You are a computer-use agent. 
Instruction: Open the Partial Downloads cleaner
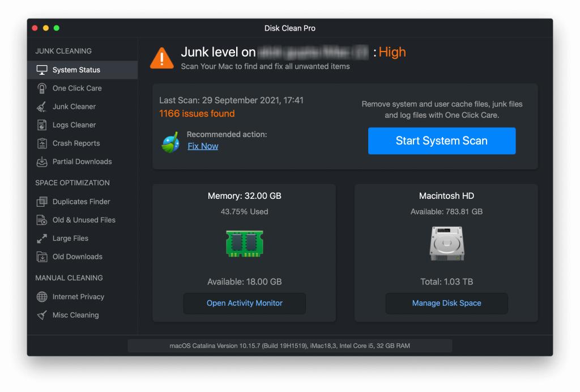click(x=41, y=161)
